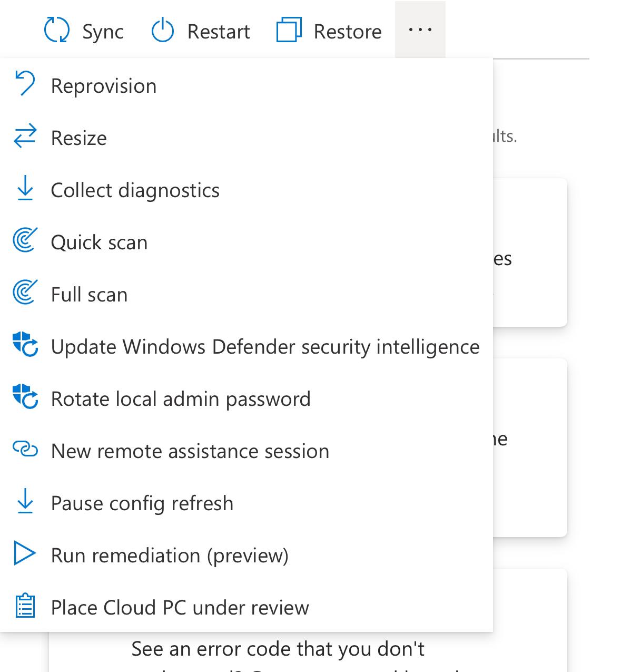This screenshot has height=672, width=621.
Task: Click the Rotate local admin password shield icon
Action: point(25,397)
